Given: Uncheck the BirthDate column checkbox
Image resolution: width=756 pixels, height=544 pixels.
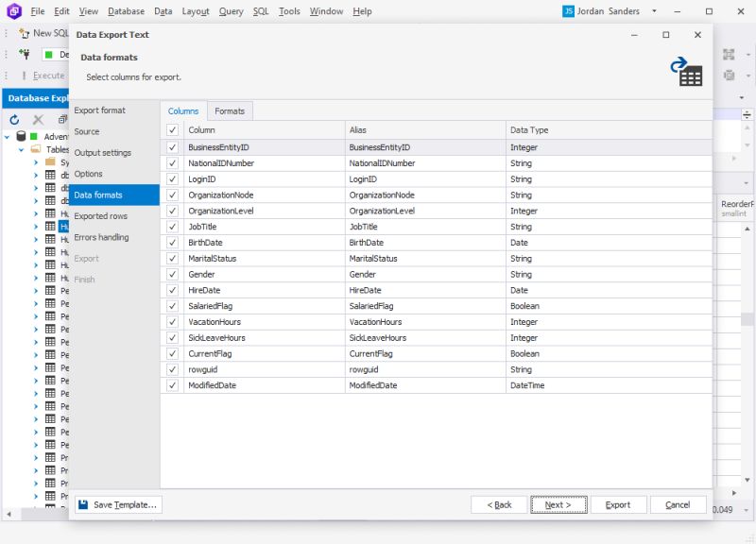Looking at the screenshot, I should pyautogui.click(x=171, y=242).
